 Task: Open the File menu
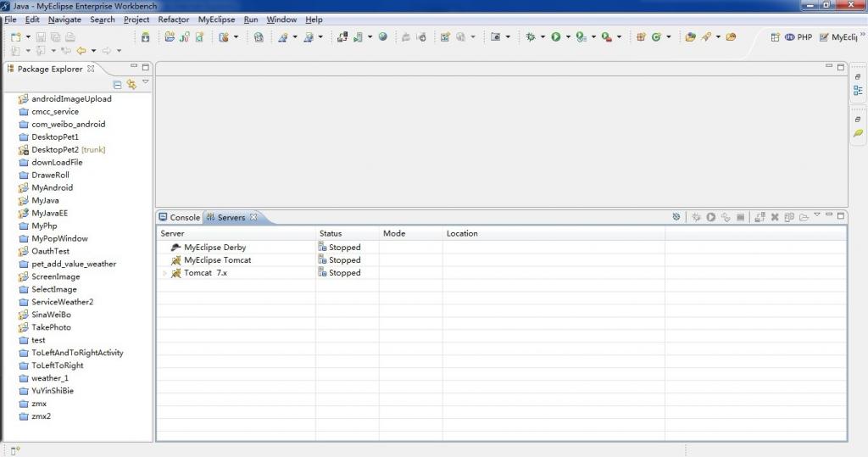[10, 20]
